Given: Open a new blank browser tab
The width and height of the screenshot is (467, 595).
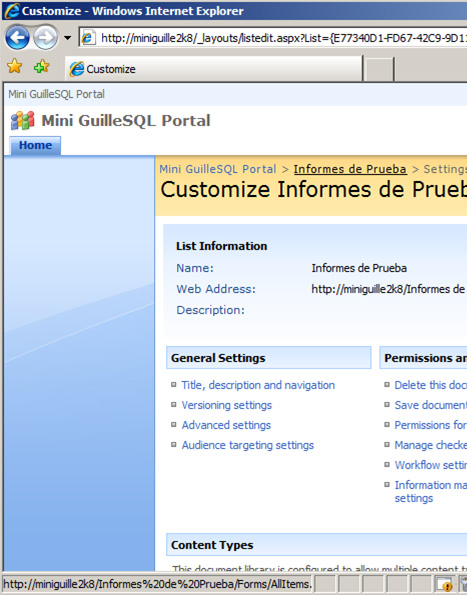Looking at the screenshot, I should click(x=379, y=69).
